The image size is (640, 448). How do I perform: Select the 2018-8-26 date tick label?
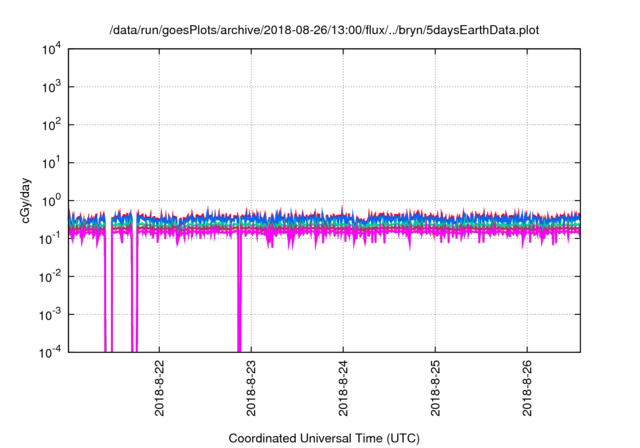527,388
